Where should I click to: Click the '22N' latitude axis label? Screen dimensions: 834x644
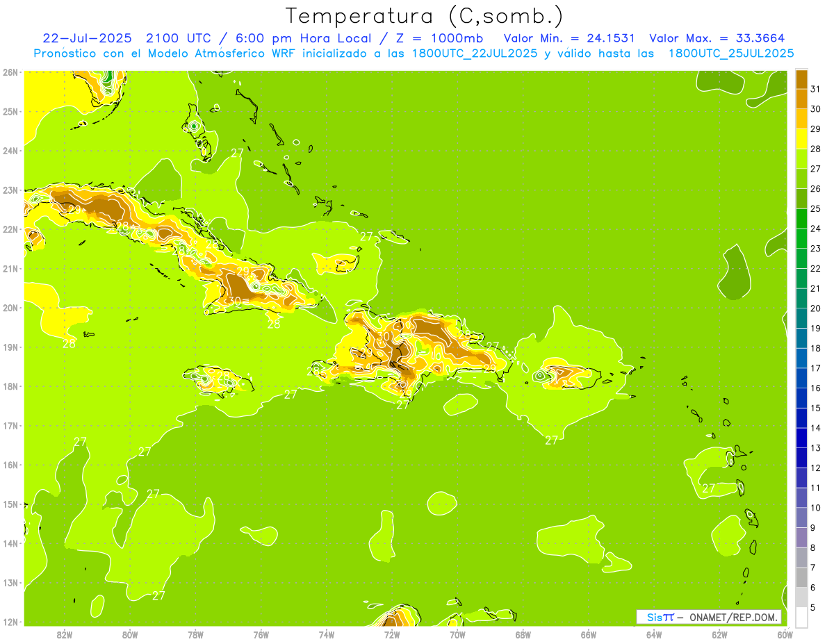(x=10, y=229)
